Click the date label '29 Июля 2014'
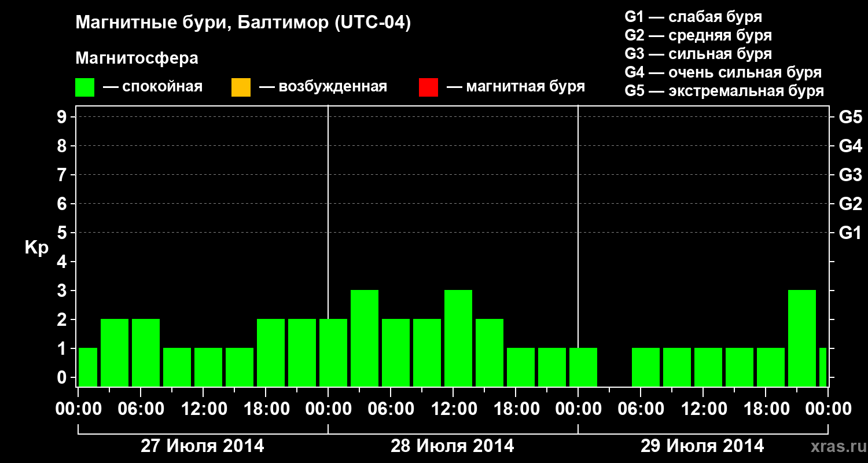Screen dimensions: 868x463 pyautogui.click(x=703, y=446)
